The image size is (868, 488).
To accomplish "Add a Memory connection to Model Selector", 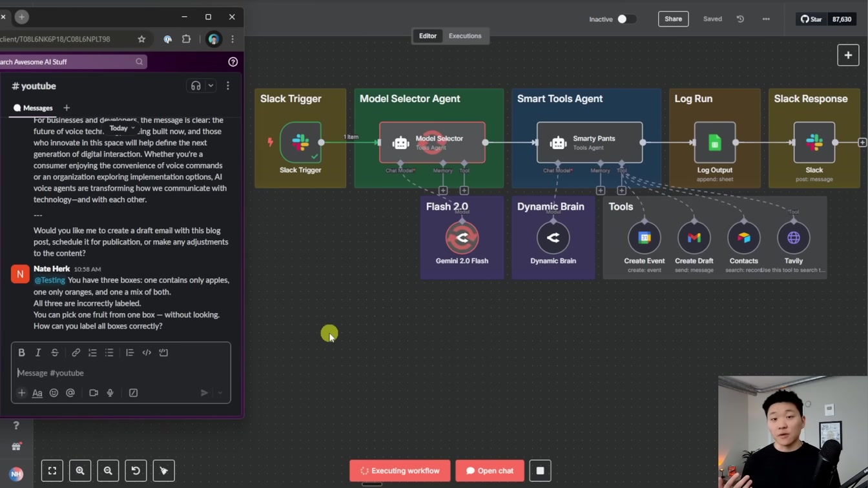I will [x=443, y=190].
